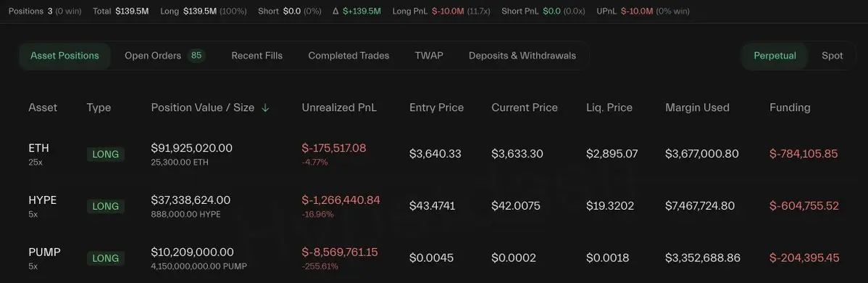This screenshot has height=283, width=868.
Task: Click the PUMP asset name
Action: [x=44, y=253]
